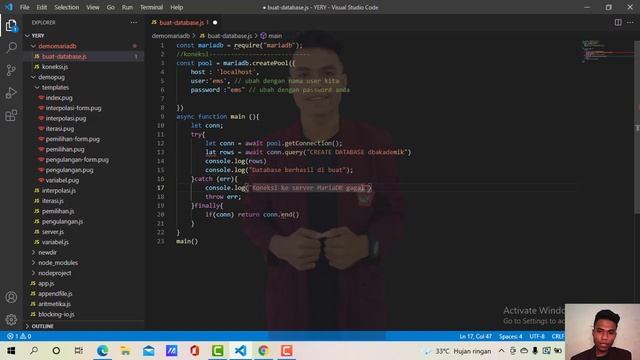The width and height of the screenshot is (640, 360).
Task: Open the Manage gear icon
Action: pos(11,319)
